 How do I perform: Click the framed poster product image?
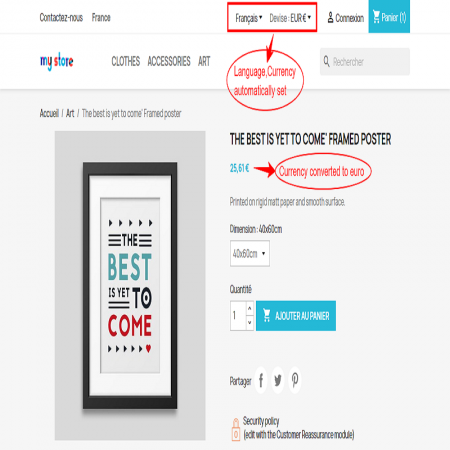pyautogui.click(x=130, y=285)
